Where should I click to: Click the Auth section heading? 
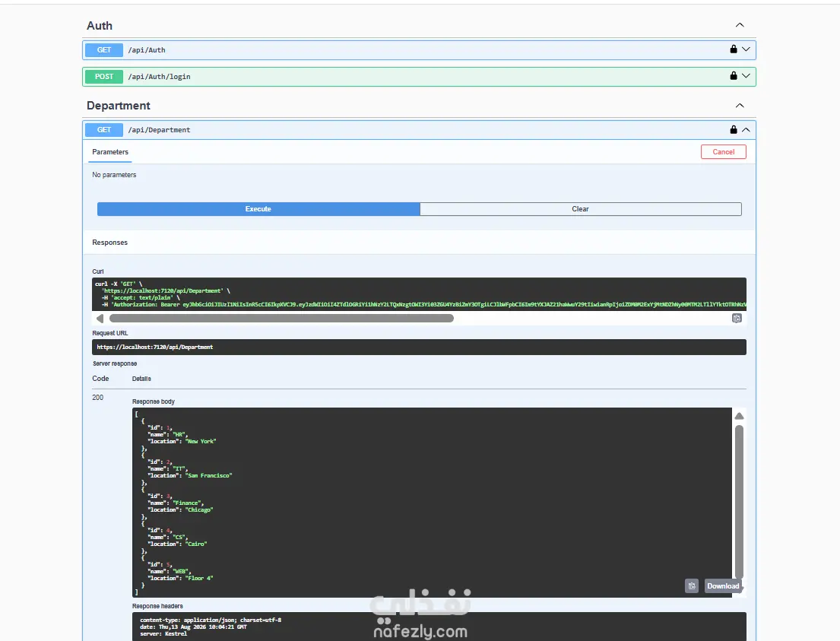tap(100, 26)
